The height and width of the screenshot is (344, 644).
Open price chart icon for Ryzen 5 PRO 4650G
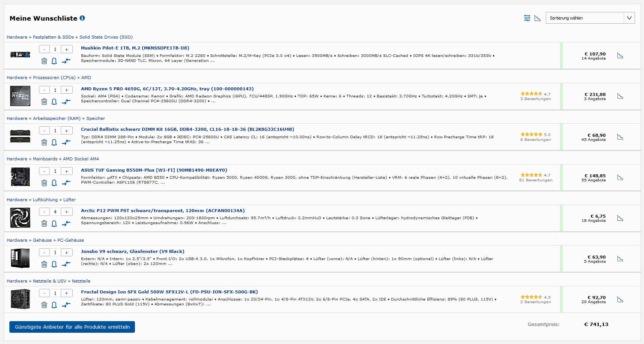coord(620,96)
